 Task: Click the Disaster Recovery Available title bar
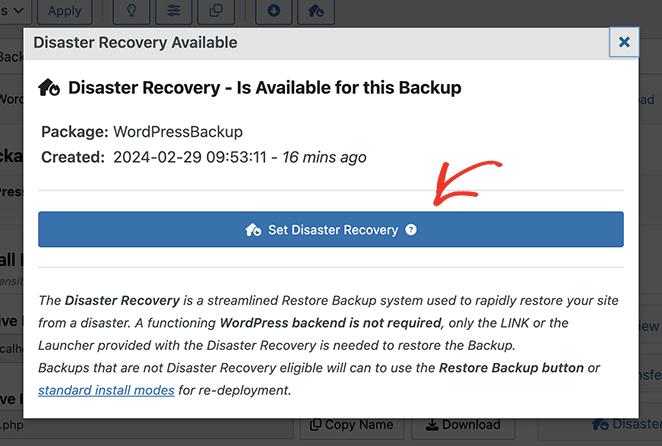pos(300,43)
